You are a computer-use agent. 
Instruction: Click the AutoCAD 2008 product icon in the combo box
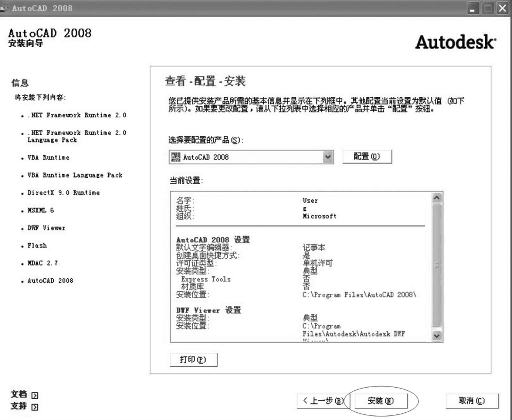coord(176,157)
